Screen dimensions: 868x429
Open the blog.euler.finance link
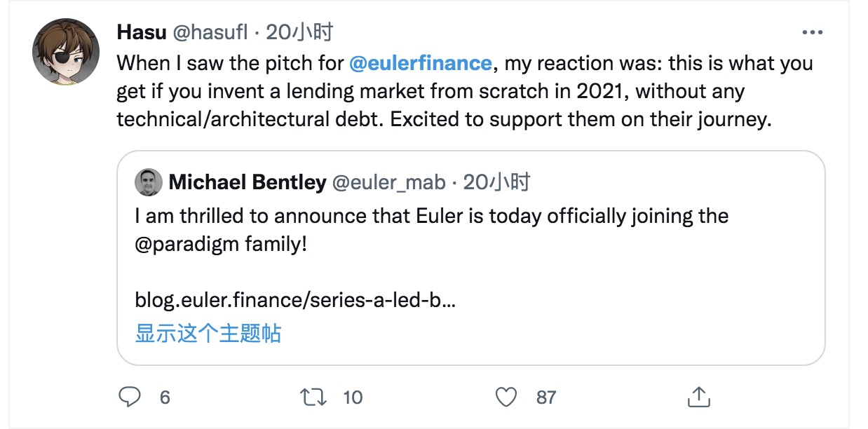pos(295,301)
